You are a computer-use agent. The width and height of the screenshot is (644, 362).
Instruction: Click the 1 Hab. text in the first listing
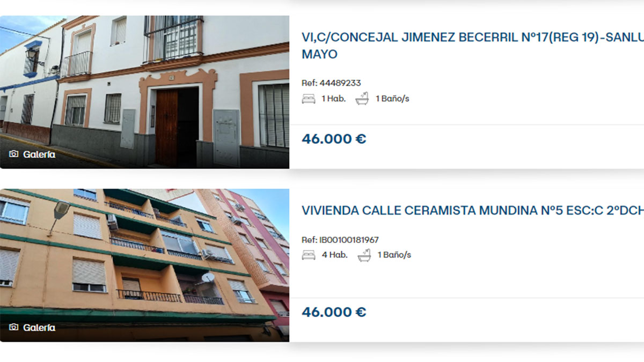pos(333,99)
